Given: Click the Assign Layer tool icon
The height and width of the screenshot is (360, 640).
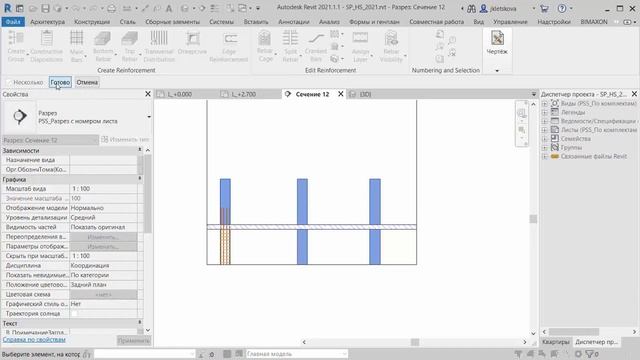Looking at the screenshot, I should click(x=360, y=38).
